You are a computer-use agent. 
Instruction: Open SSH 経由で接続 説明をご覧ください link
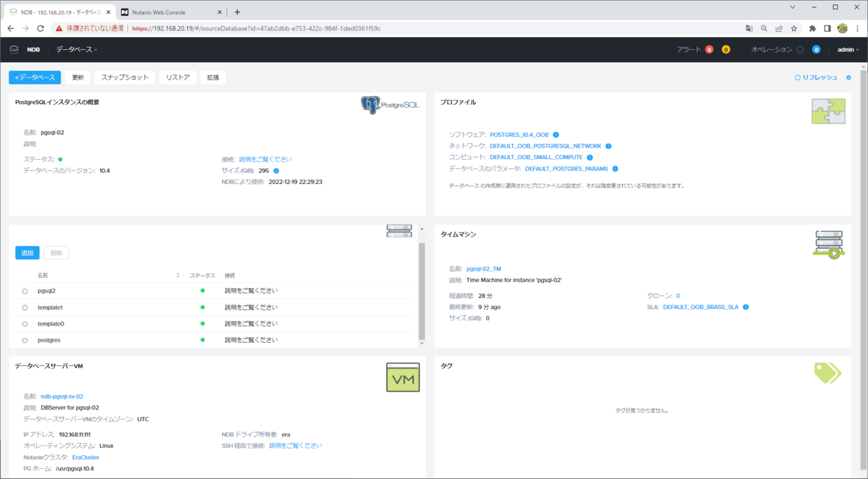click(295, 446)
